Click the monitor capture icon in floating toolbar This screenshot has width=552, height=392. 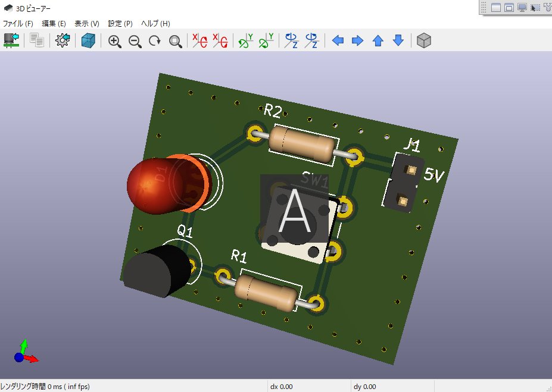(x=522, y=8)
